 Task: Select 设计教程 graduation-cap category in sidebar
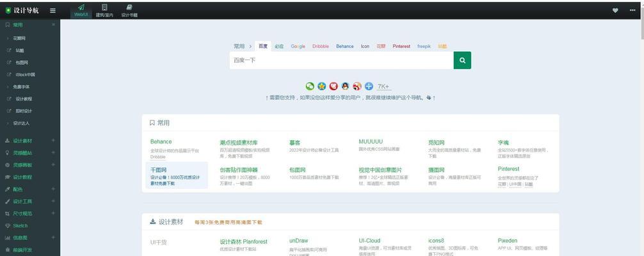[22, 177]
